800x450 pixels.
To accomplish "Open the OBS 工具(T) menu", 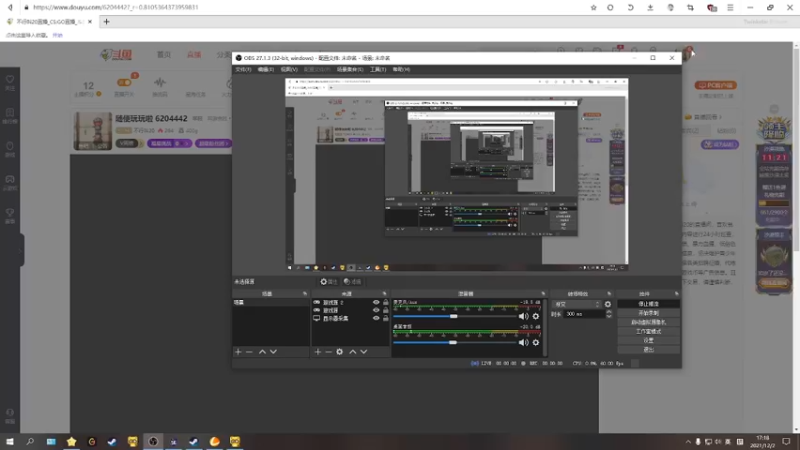I will pos(378,69).
